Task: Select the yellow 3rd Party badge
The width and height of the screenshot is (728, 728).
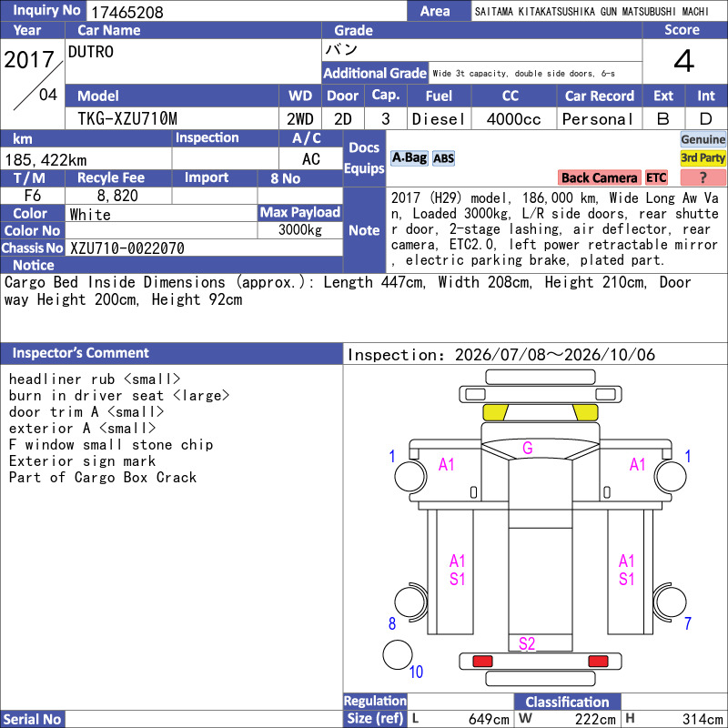Action: 703,157
